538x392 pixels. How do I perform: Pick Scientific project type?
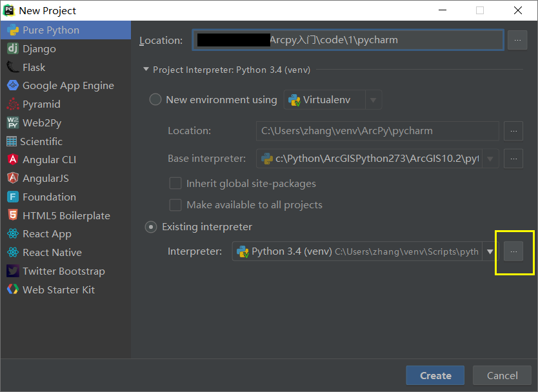[66, 141]
